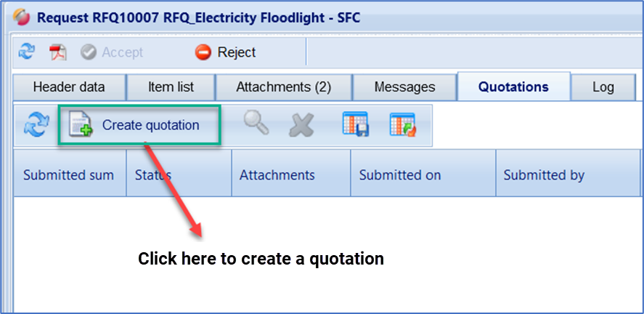Click the save grid layout icon

[x=356, y=125]
